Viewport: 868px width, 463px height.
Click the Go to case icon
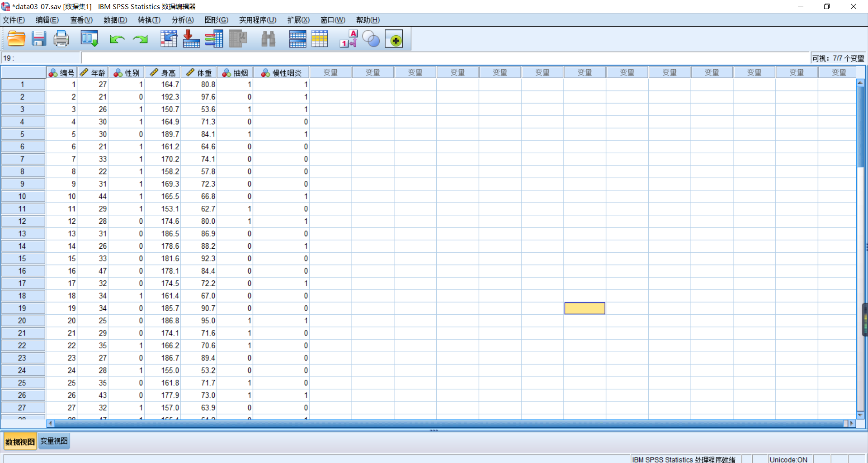tap(169, 39)
